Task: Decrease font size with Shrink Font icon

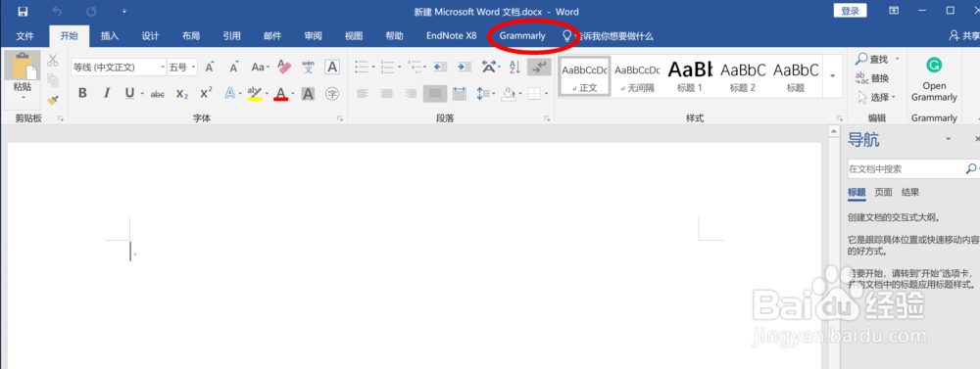Action: click(x=234, y=67)
